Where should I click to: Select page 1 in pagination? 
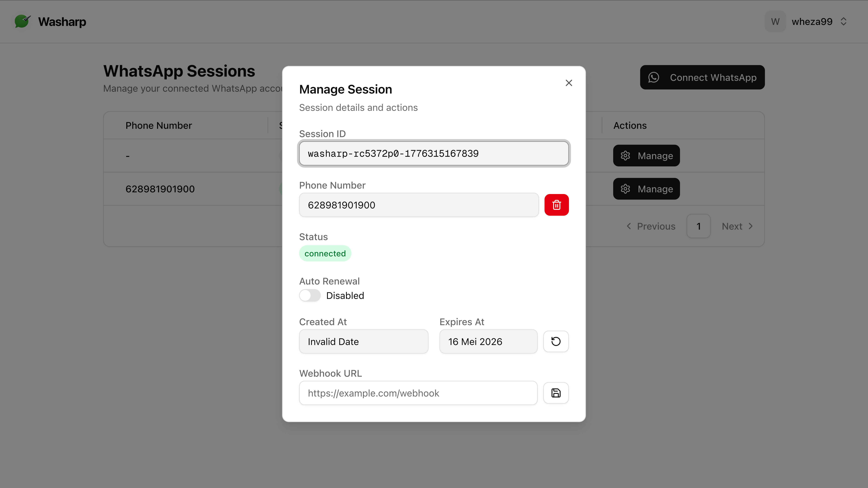(x=698, y=226)
